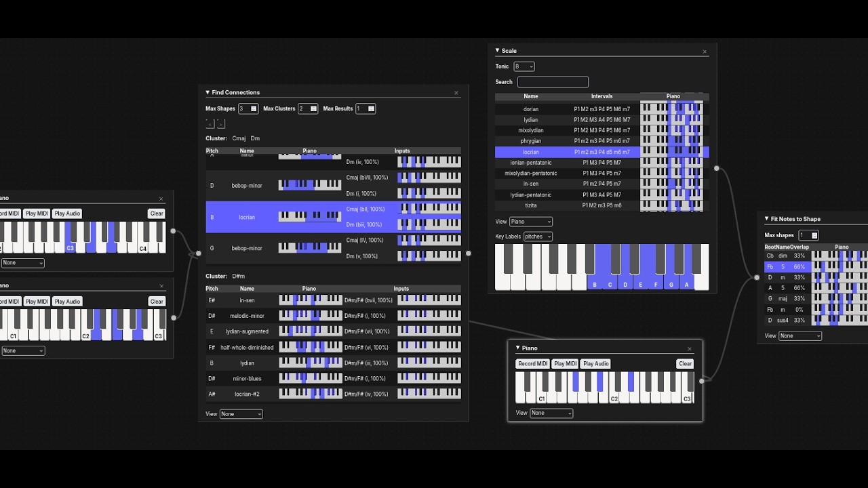Viewport: 868px width, 488px height.
Task: Select the D sus4 row in Fit Notes to Shape
Action: (x=816, y=320)
